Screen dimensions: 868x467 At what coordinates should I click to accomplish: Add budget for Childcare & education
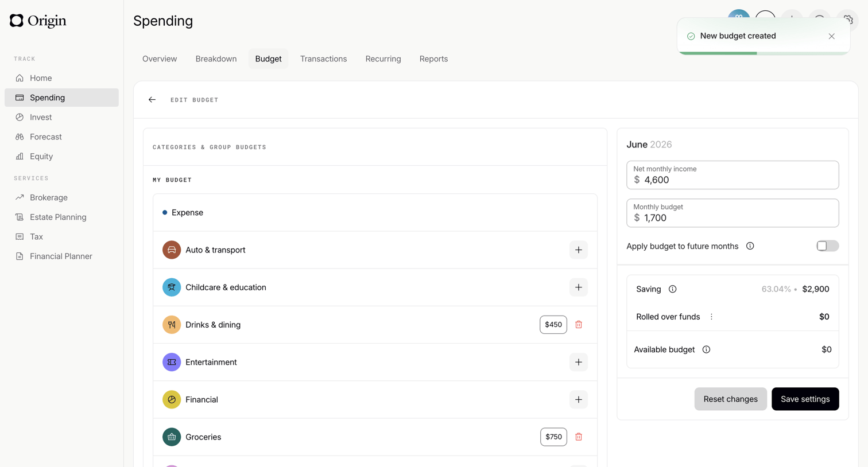pos(579,287)
